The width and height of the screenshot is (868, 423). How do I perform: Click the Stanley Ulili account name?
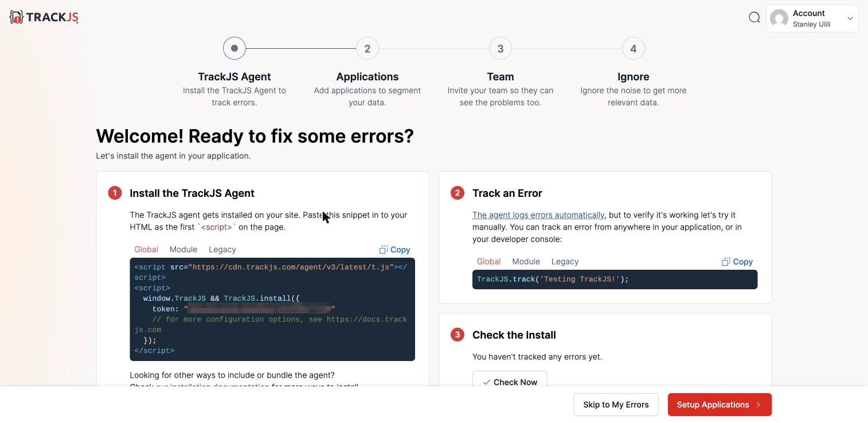pos(812,24)
